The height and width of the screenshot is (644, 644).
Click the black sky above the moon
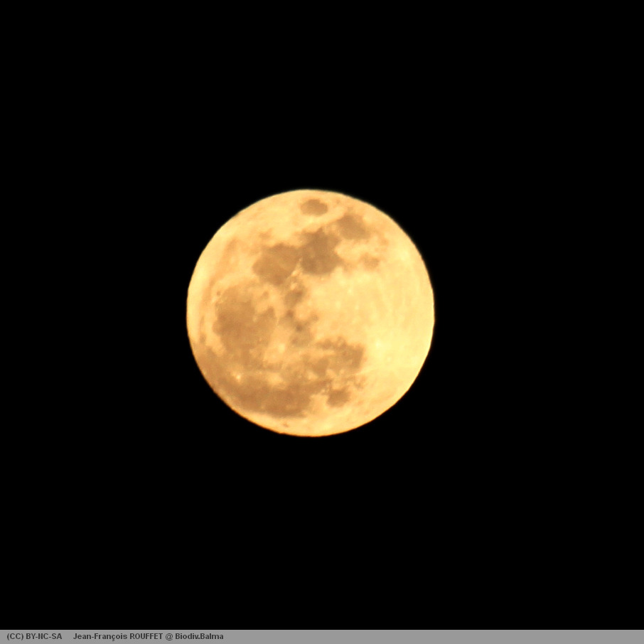[311, 92]
